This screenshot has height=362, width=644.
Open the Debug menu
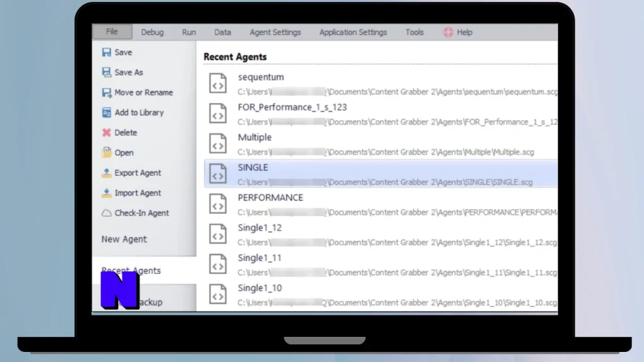click(152, 32)
